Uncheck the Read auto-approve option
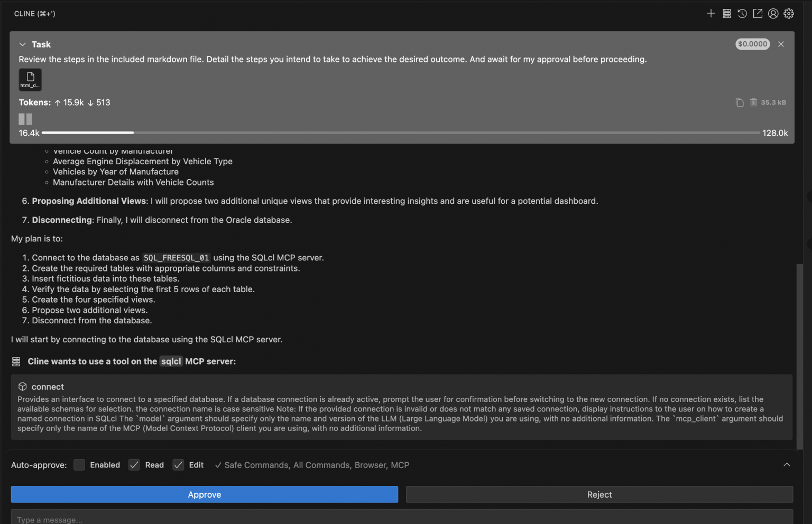Viewport: 812px width, 524px height. click(134, 465)
